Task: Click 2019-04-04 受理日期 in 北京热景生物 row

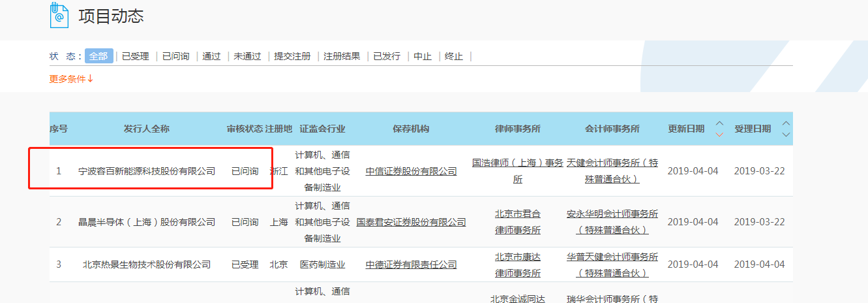Action: [x=759, y=264]
